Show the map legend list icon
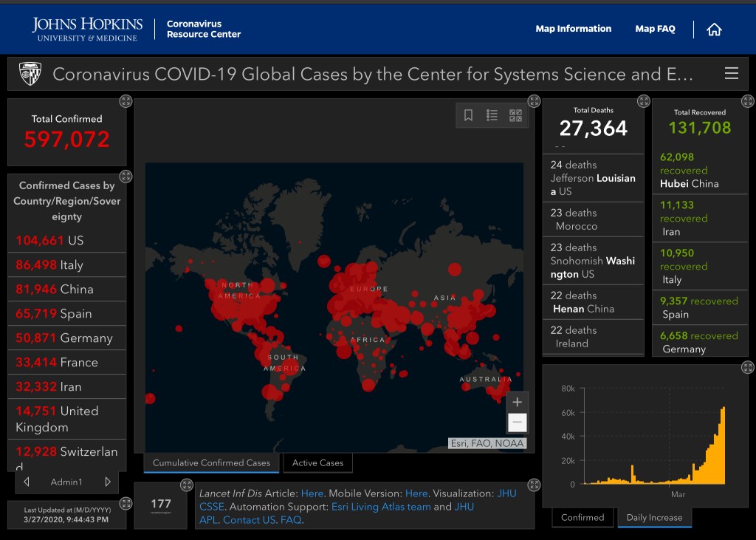Viewport: 756px width, 540px height. tap(492, 115)
